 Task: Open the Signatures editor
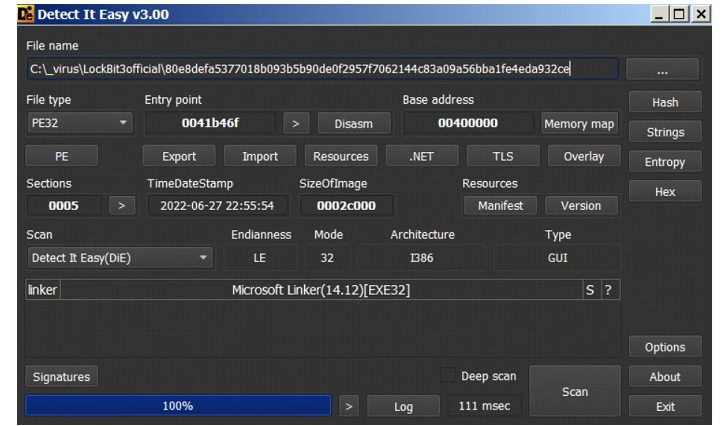tap(61, 376)
